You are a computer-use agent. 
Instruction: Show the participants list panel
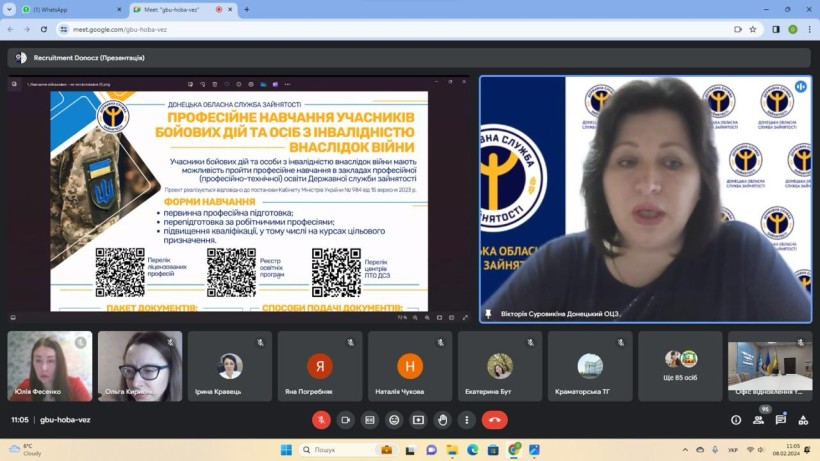click(758, 420)
